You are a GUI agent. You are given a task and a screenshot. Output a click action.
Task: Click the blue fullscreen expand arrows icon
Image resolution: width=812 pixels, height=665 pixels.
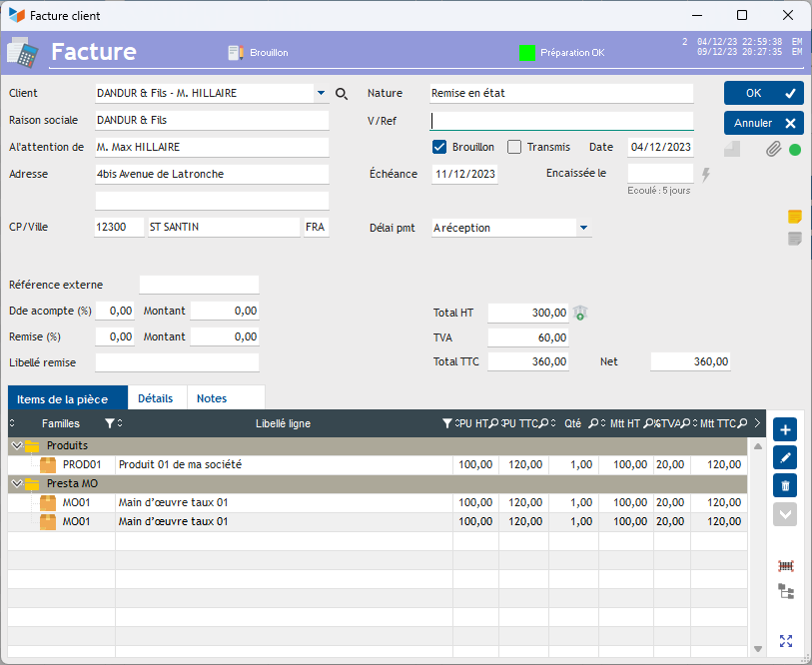point(786,641)
